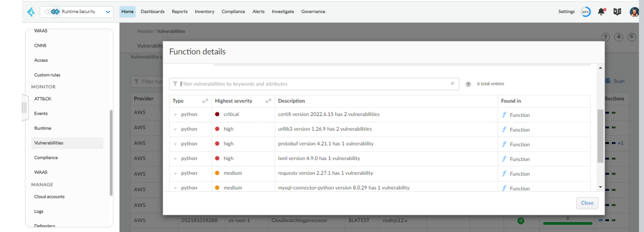Viewport: 644px width, 232px height.
Task: Sort by Highest severity column arrows
Action: click(268, 101)
